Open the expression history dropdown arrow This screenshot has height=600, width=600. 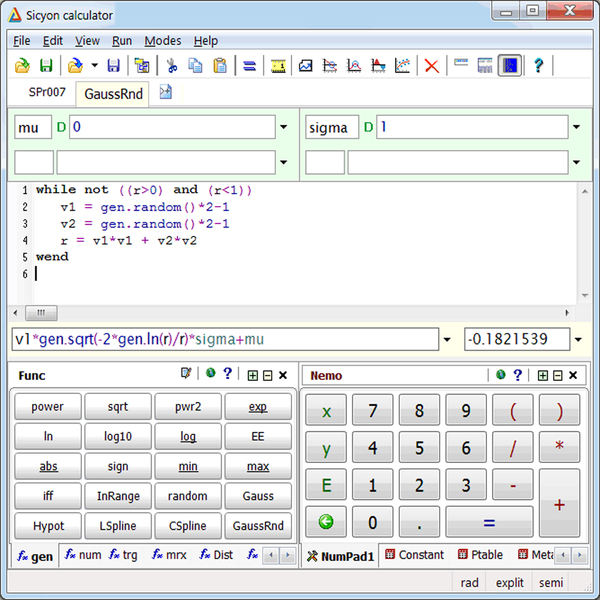pyautogui.click(x=447, y=339)
